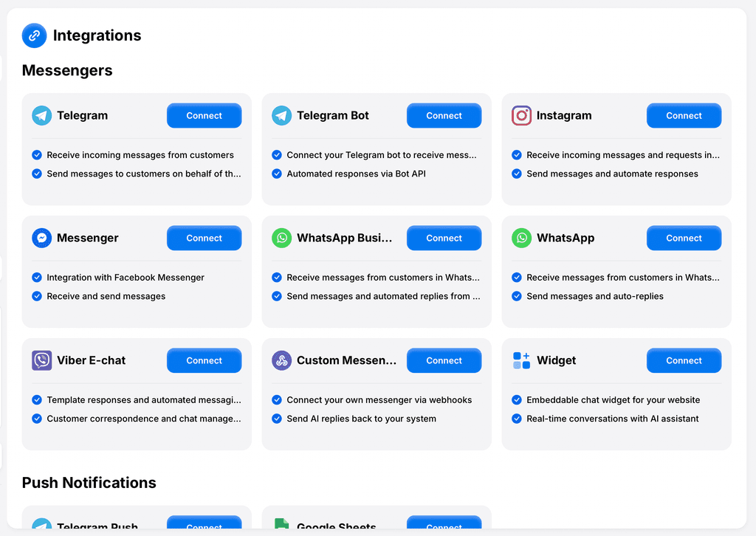
Task: Click the Telegram Bot logo icon
Action: tap(281, 116)
